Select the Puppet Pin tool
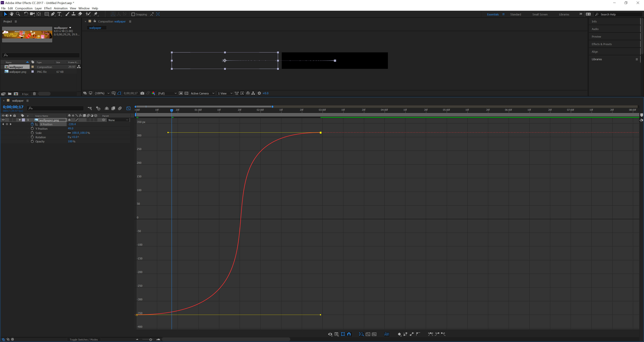Image resolution: width=644 pixels, height=342 pixels. pyautogui.click(x=96, y=14)
